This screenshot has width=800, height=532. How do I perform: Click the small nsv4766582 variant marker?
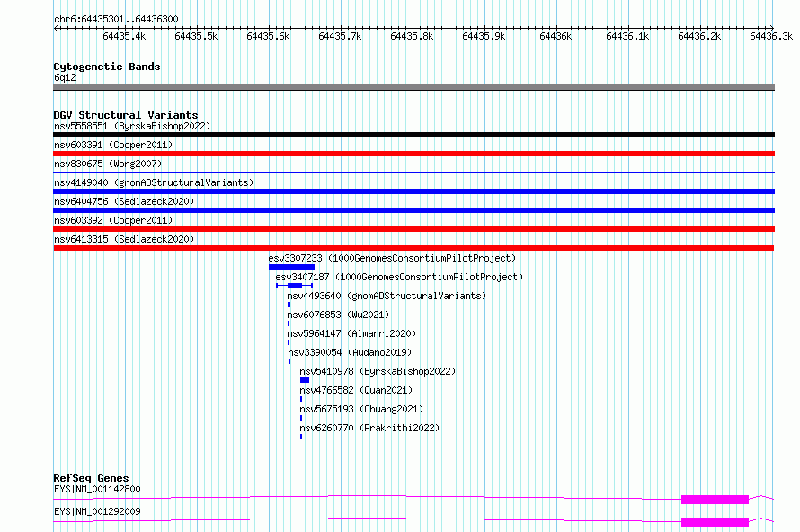tap(301, 399)
